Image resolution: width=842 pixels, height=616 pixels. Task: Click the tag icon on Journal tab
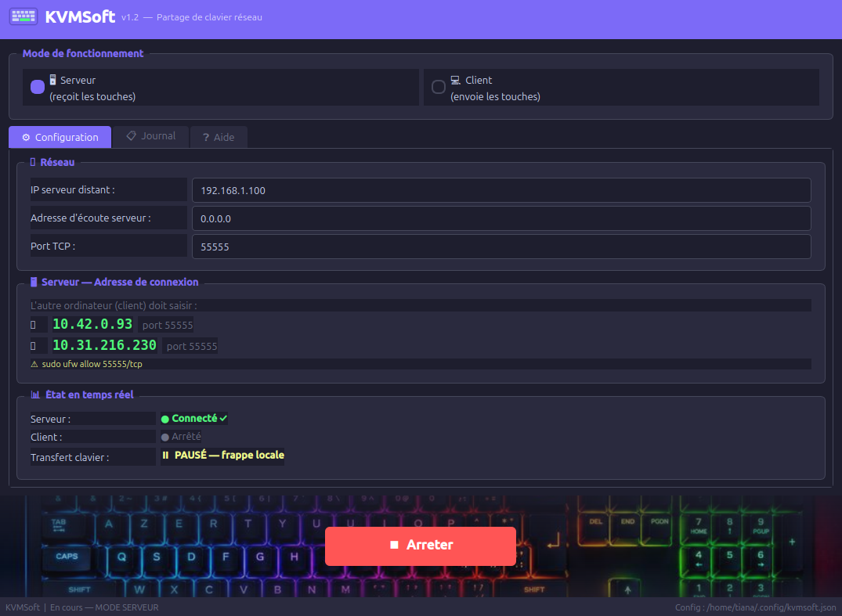point(131,135)
